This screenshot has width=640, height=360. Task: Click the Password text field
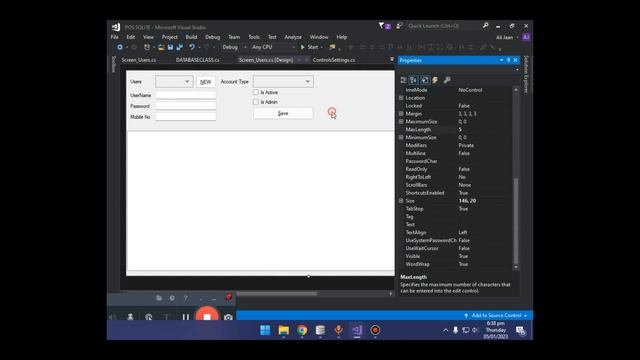(186, 106)
